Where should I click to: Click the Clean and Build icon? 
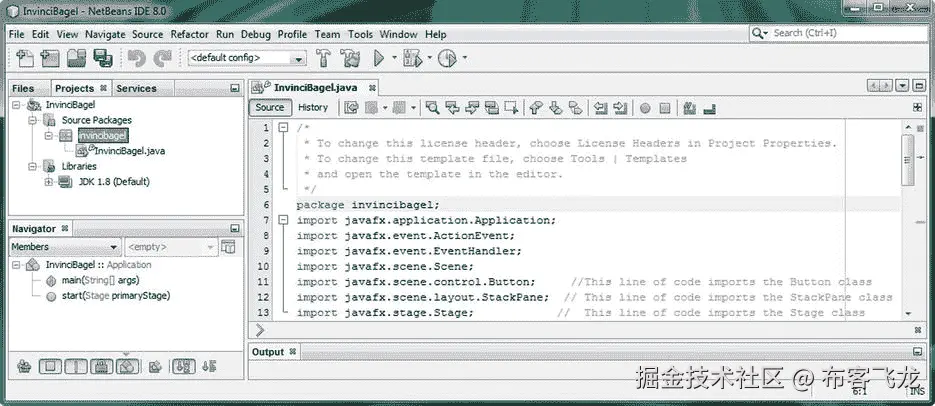350,58
